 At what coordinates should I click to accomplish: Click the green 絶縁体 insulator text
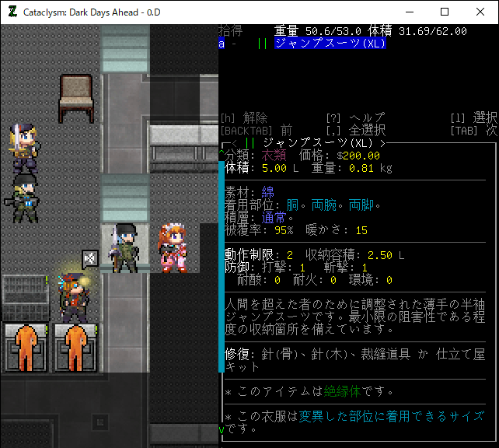point(342,391)
